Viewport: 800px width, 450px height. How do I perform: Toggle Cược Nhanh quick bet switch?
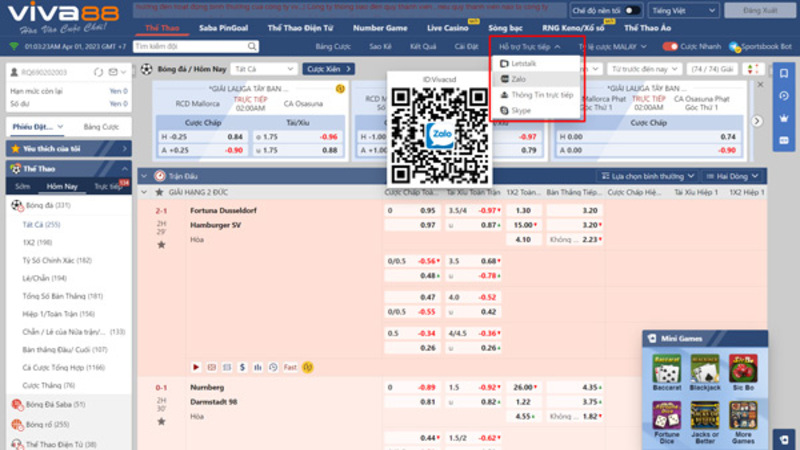(669, 46)
